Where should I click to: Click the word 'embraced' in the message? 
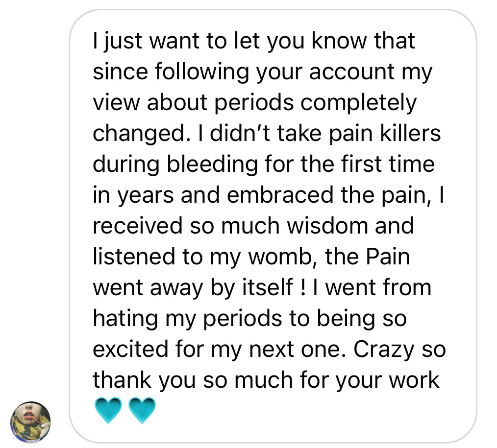pos(280,195)
